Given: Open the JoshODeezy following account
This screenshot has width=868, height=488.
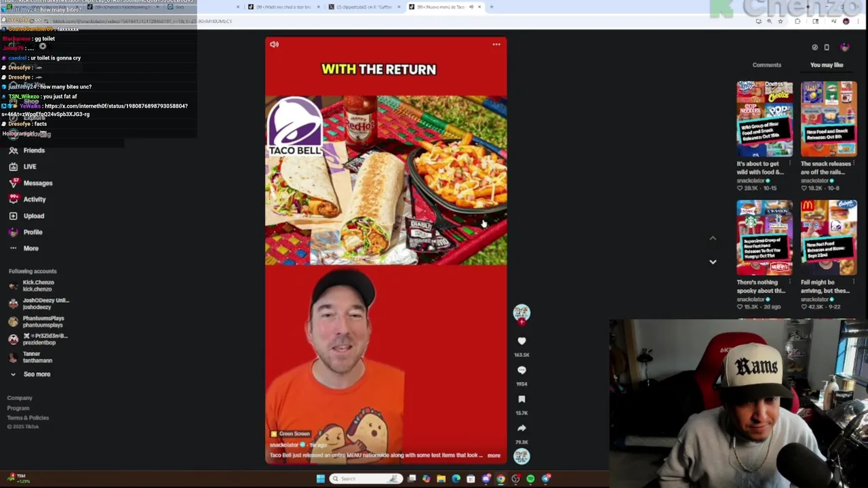Looking at the screenshot, I should click(x=39, y=304).
